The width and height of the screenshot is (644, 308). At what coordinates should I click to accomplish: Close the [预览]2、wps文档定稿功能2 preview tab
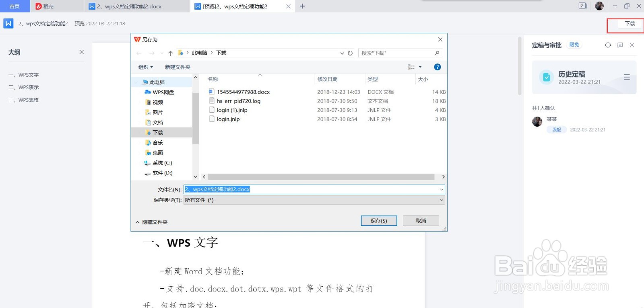288,6
